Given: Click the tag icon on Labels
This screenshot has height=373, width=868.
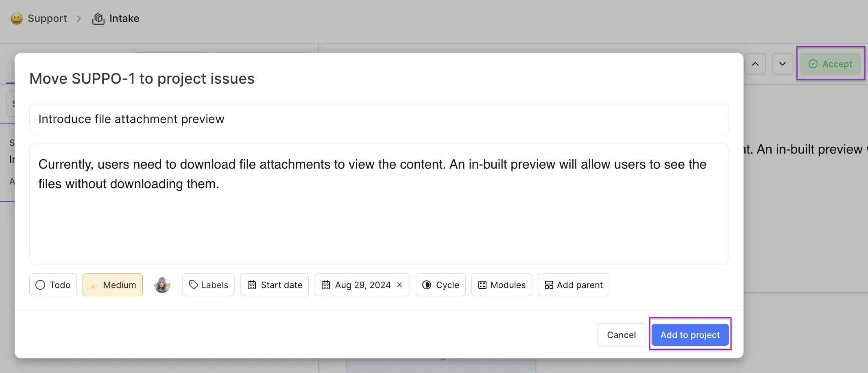Looking at the screenshot, I should (194, 285).
